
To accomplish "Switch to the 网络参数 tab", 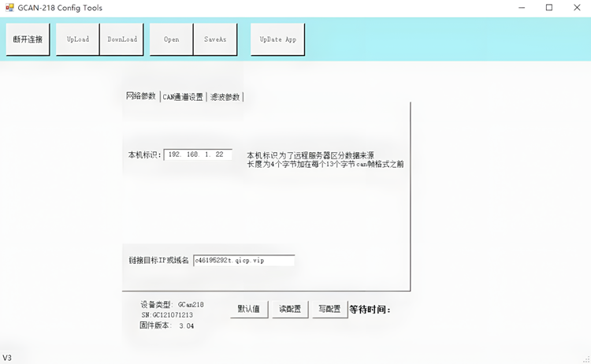I will pyautogui.click(x=141, y=97).
